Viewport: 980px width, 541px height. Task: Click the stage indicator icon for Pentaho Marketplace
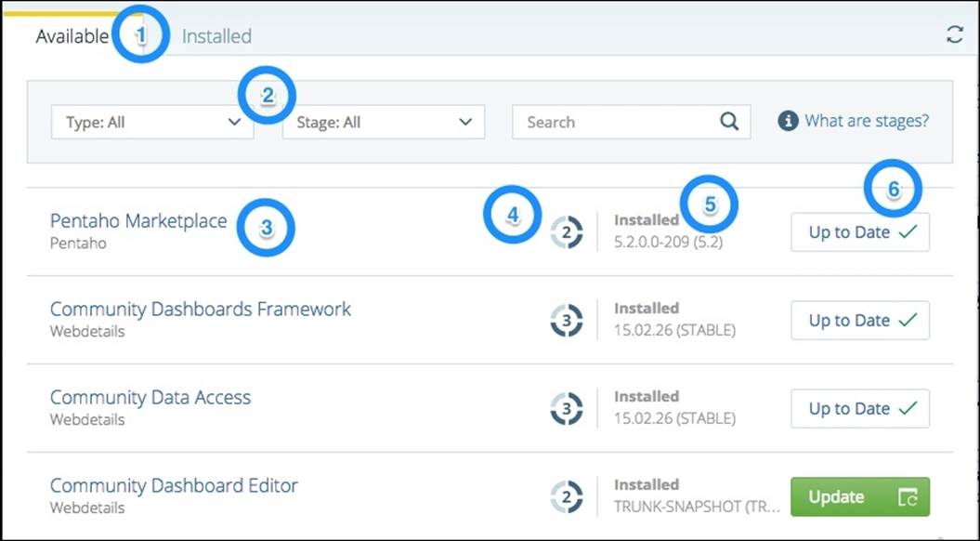pyautogui.click(x=567, y=231)
